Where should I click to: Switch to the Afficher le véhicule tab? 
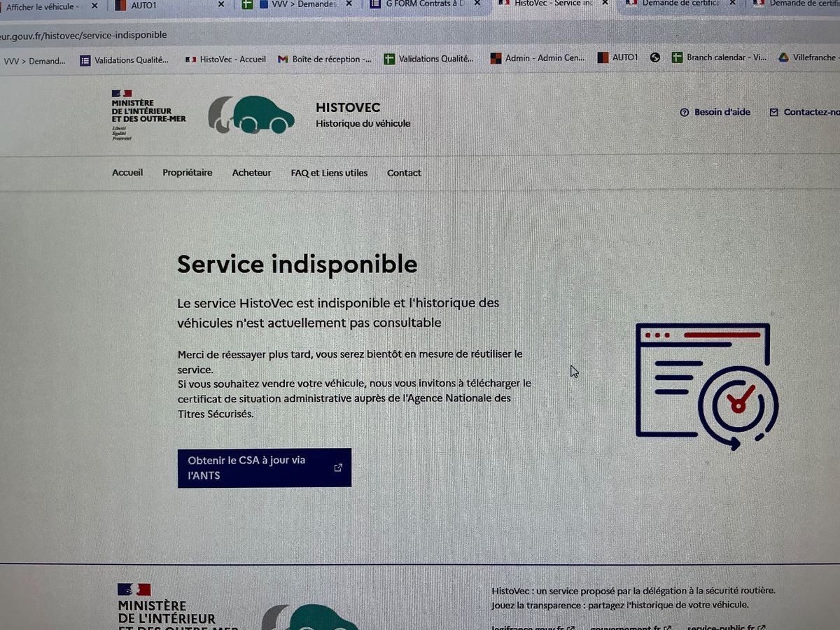(x=42, y=6)
